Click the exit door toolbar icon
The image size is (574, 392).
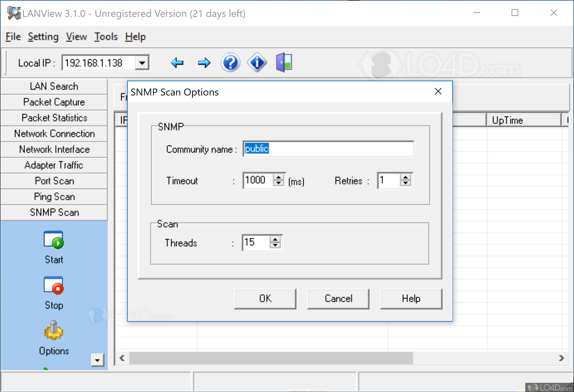(284, 63)
